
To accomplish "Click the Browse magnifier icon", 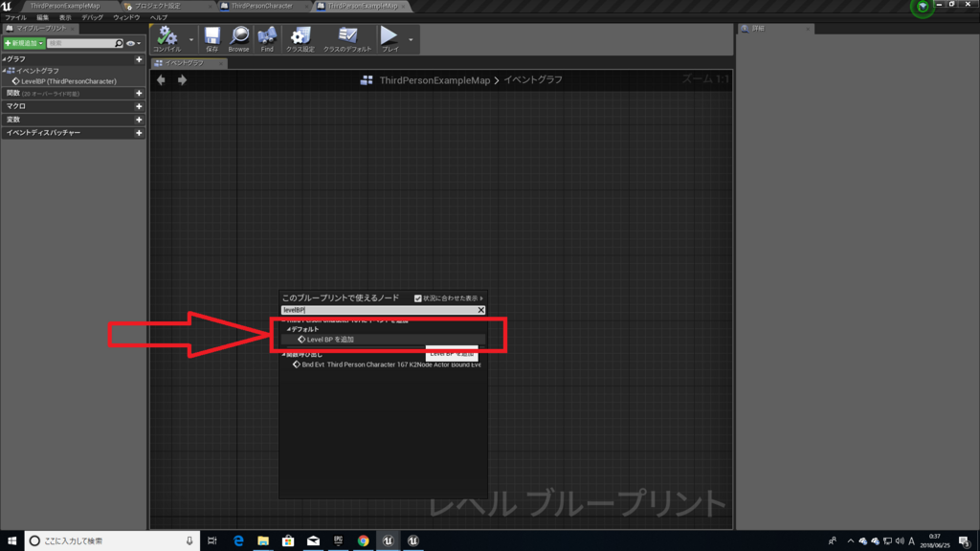I will tap(238, 38).
